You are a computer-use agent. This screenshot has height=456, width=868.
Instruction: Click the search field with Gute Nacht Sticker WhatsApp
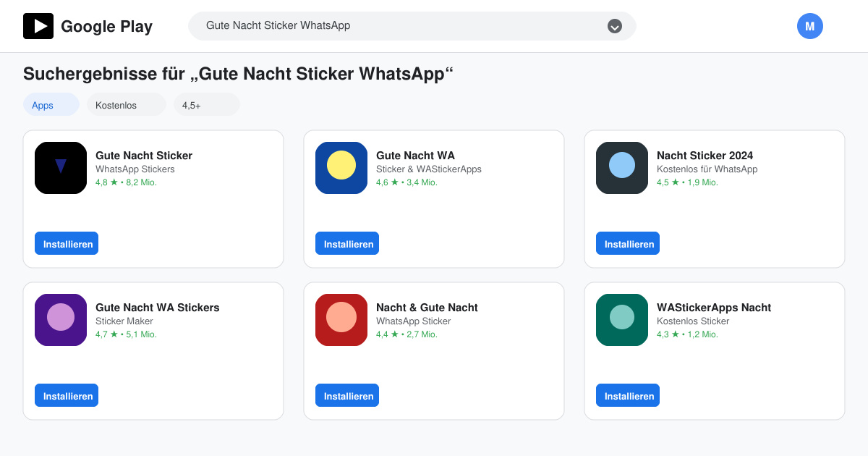(x=412, y=26)
